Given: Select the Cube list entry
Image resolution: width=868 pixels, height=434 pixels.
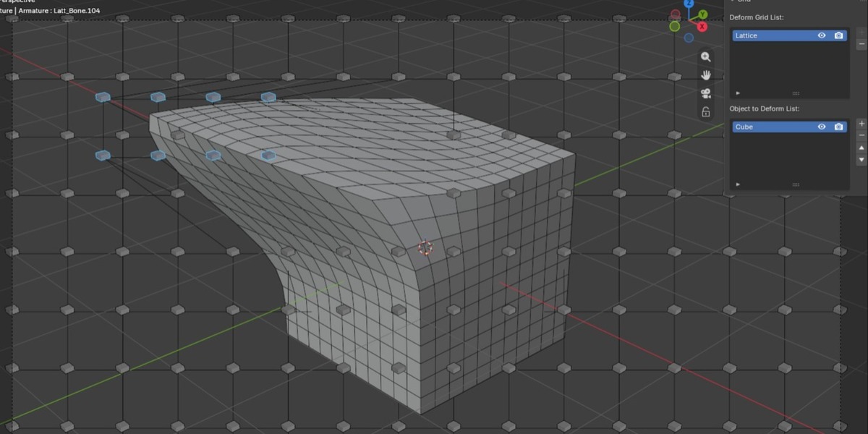Looking at the screenshot, I should (789, 127).
